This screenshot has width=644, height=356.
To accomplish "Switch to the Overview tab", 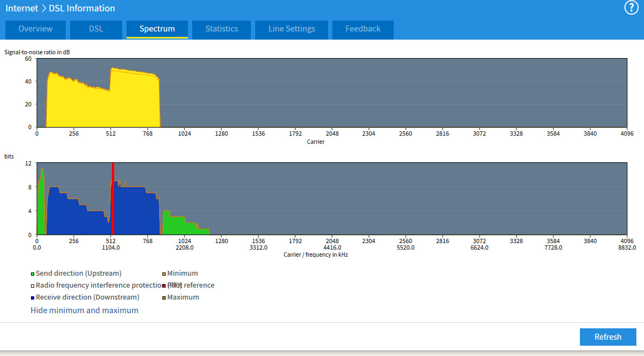I will click(35, 29).
